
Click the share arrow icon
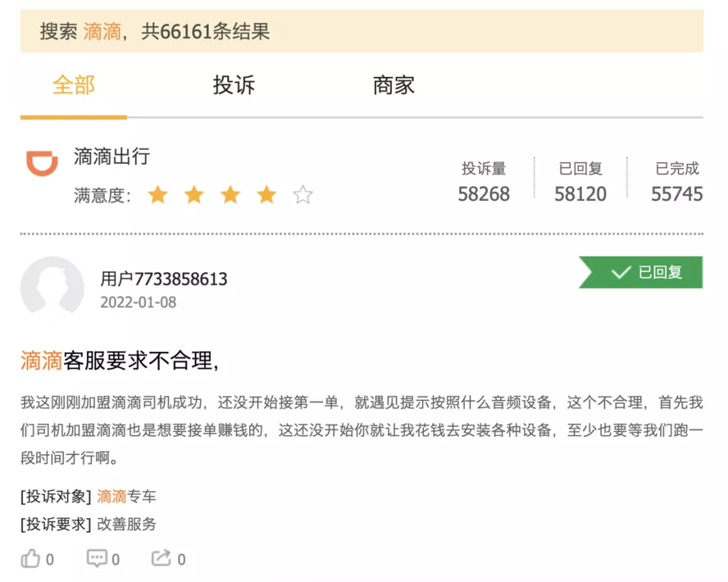(x=162, y=558)
